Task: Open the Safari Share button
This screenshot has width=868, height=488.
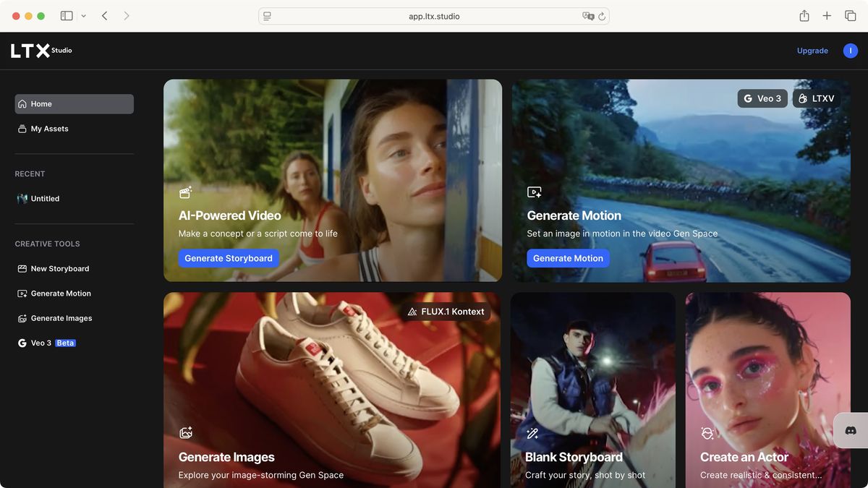Action: pyautogui.click(x=804, y=16)
